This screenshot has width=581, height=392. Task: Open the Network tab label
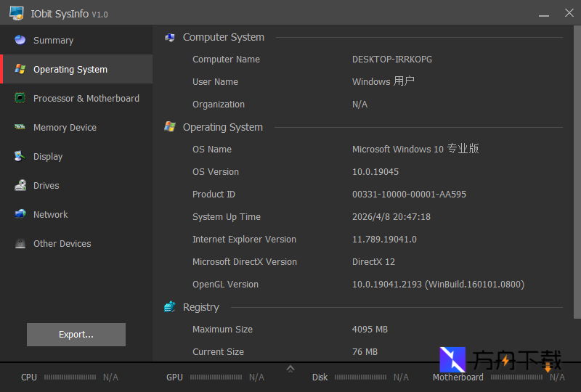point(51,215)
